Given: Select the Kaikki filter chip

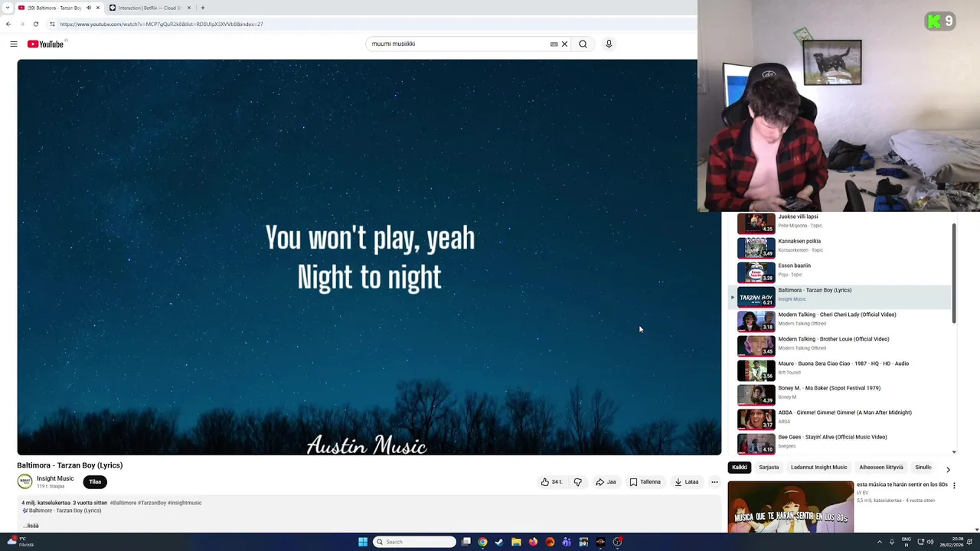Looking at the screenshot, I should (740, 468).
